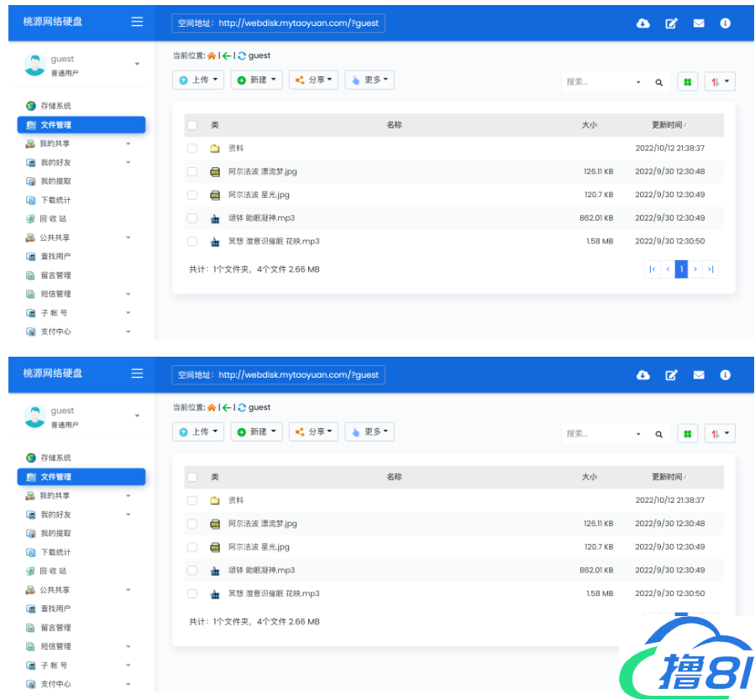Check the 资料 folder checkbox in top list

coord(192,149)
